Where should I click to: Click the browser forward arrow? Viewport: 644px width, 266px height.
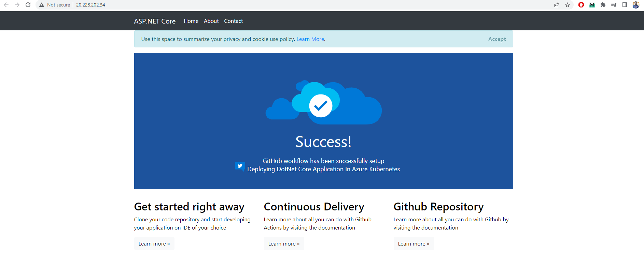17,5
